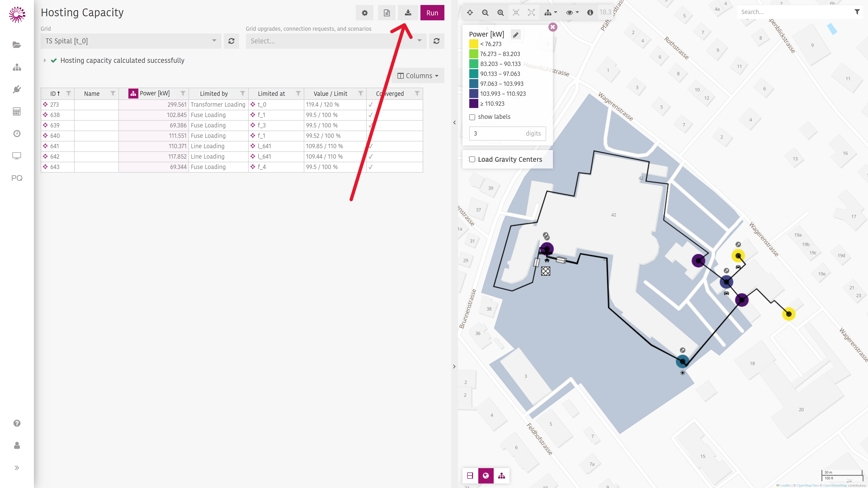The height and width of the screenshot is (488, 868).
Task: Expand the hosting capacity success message
Action: [x=45, y=61]
